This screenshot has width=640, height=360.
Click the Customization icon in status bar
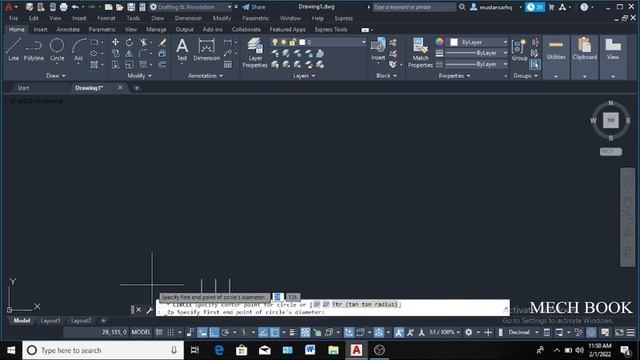(631, 333)
